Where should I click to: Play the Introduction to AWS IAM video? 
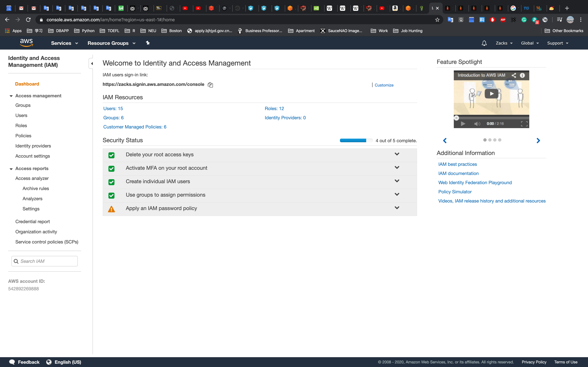491,94
